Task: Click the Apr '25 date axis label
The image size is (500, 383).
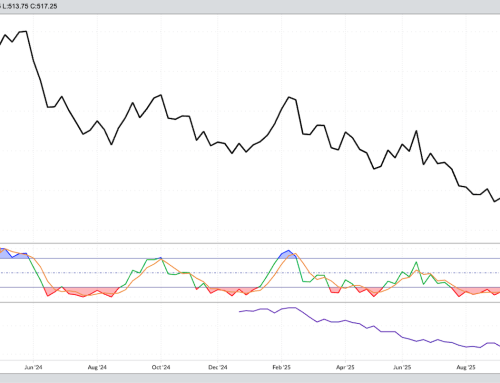Action: click(x=345, y=367)
